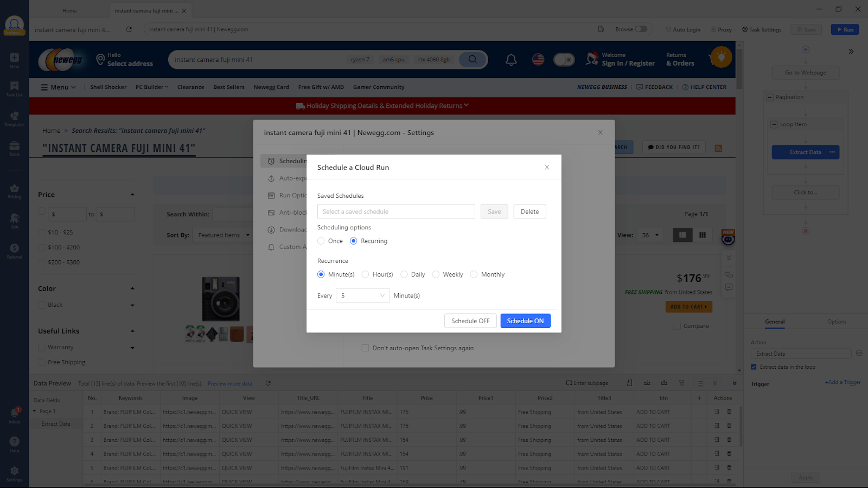Click the export data icon above the preview
This screenshot has width=868, height=488.
coord(664,383)
